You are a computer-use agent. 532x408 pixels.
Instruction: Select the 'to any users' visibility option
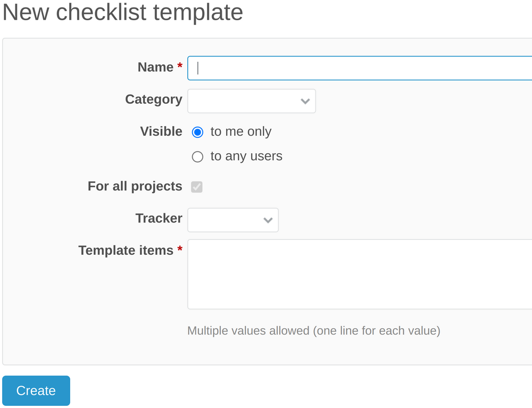[x=197, y=156]
